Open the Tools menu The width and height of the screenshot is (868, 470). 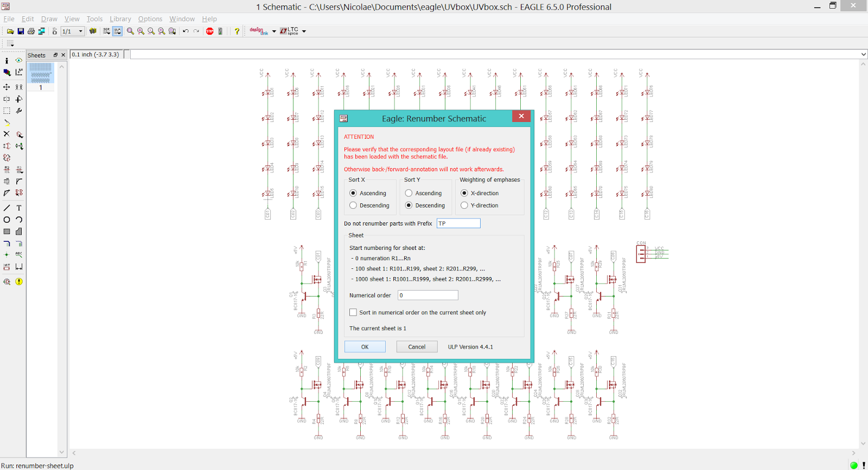pyautogui.click(x=94, y=19)
